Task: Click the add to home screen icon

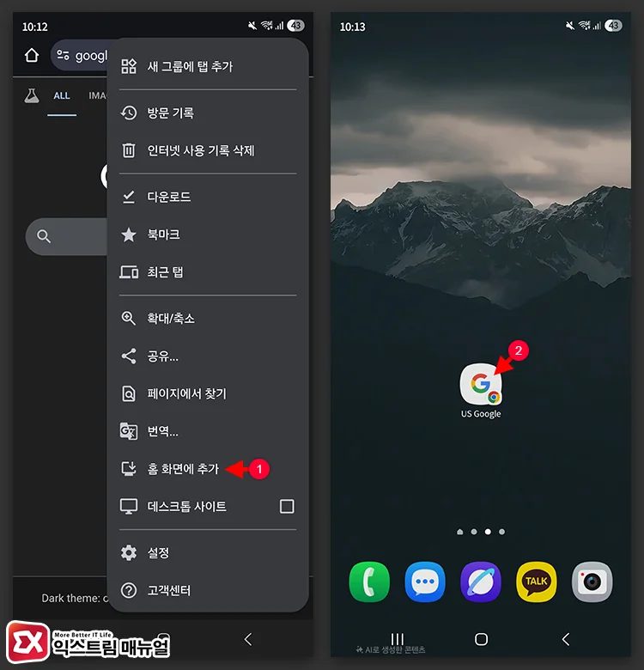Action: click(129, 469)
